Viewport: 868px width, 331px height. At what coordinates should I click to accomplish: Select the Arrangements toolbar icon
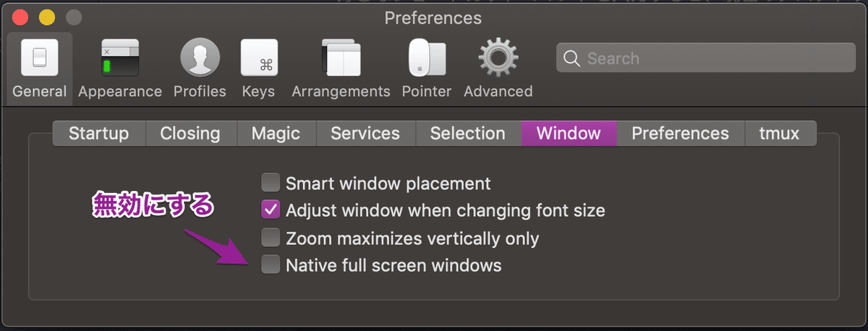(341, 59)
